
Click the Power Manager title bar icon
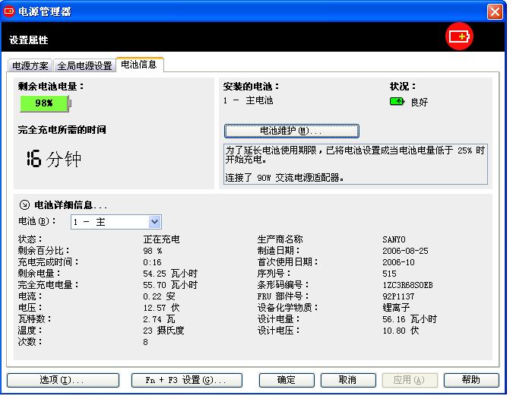9,11
